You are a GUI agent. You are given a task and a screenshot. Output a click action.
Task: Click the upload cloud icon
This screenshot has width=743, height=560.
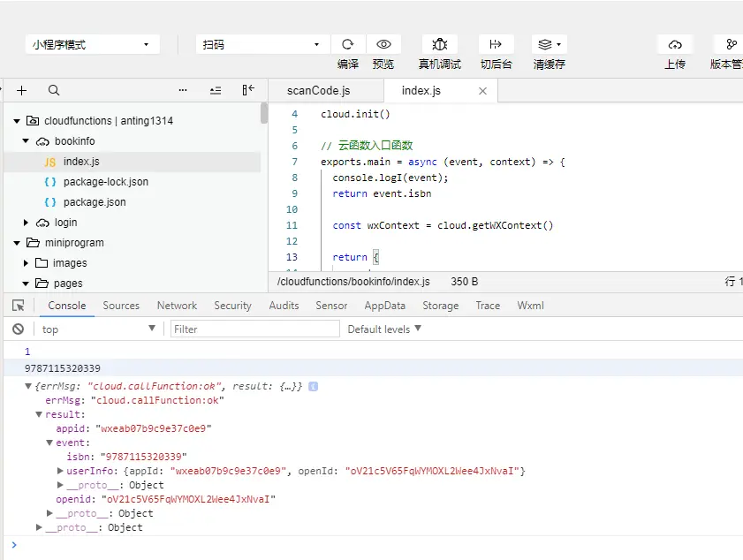pos(675,44)
